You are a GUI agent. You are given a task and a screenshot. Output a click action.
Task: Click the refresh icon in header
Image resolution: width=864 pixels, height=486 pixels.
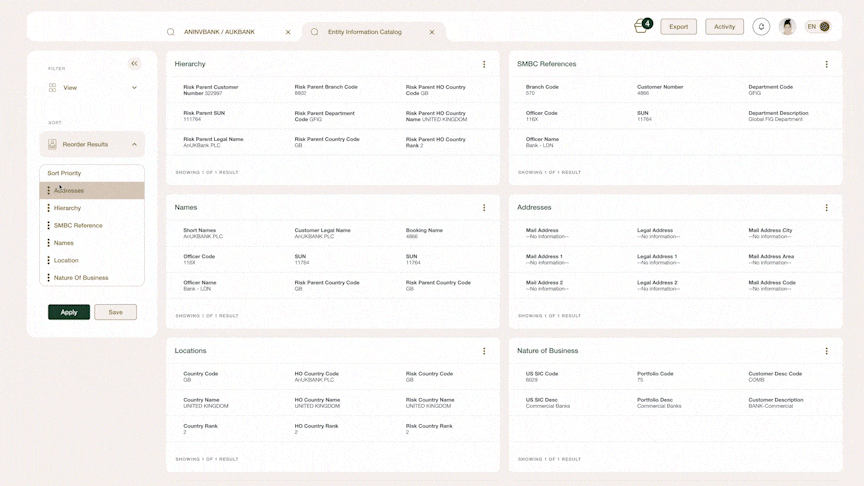coord(761,26)
